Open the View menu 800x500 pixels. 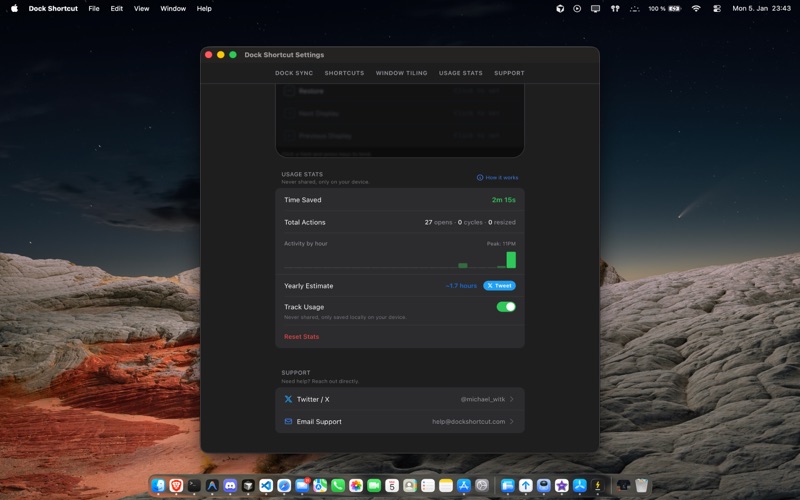pyautogui.click(x=141, y=9)
